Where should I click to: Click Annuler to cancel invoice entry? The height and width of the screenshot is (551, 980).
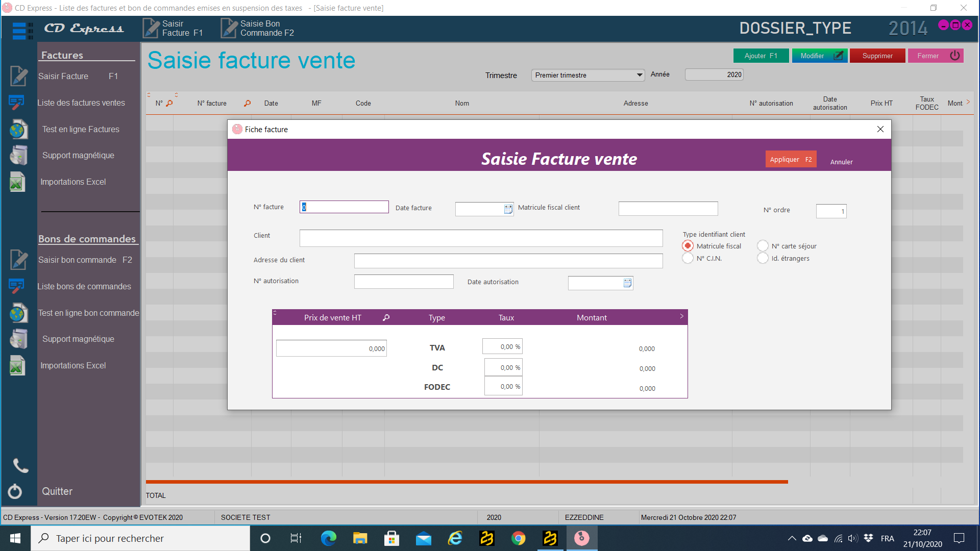(x=841, y=162)
